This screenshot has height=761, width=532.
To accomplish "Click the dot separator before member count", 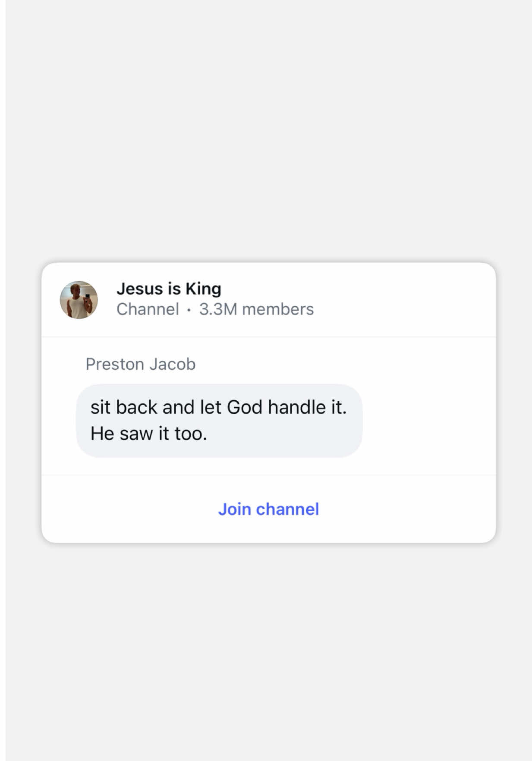I will point(189,310).
